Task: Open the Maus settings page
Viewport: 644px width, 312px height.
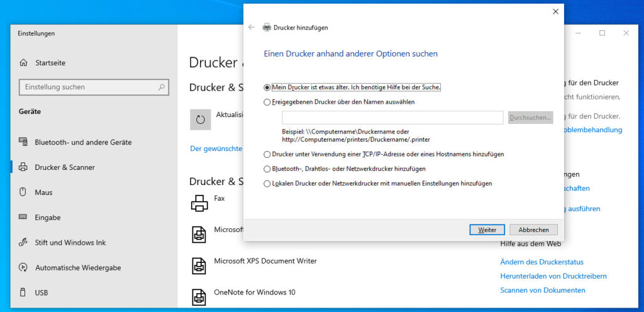Action: click(43, 192)
